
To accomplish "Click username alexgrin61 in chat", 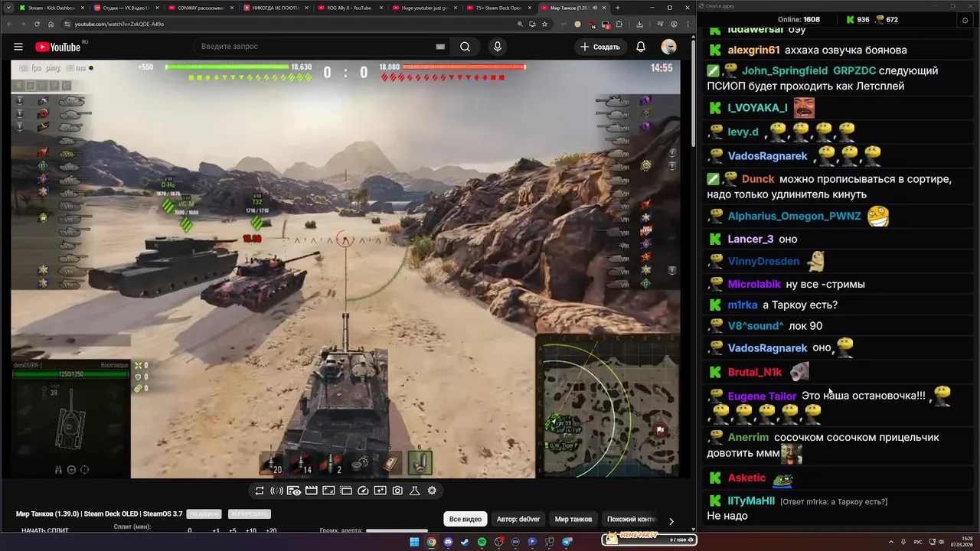I will coord(753,50).
